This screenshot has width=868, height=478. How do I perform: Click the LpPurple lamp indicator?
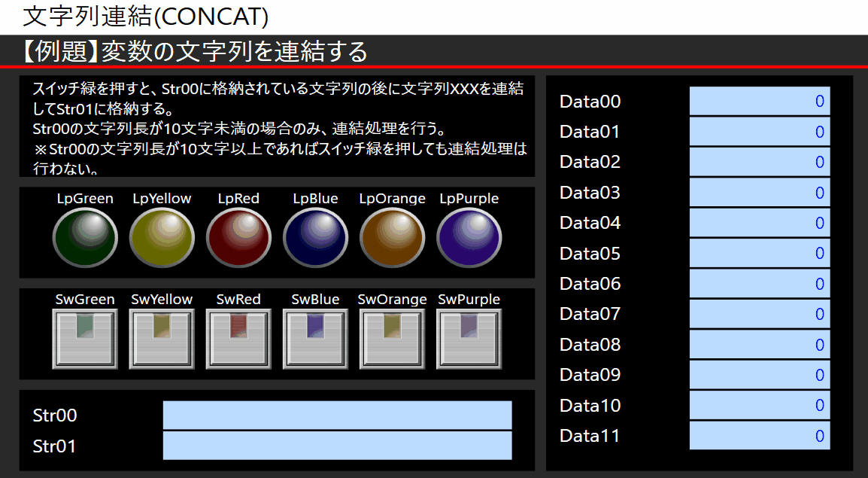coord(469,237)
